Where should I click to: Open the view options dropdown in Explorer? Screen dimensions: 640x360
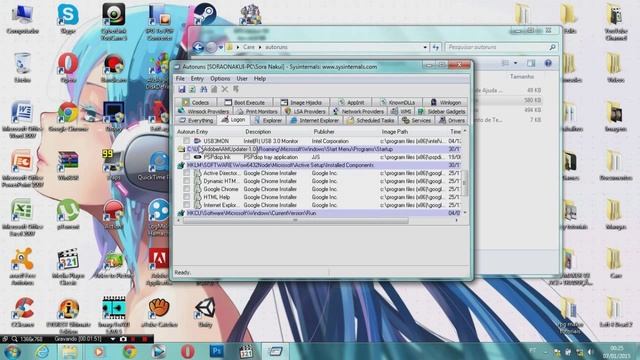(x=516, y=63)
